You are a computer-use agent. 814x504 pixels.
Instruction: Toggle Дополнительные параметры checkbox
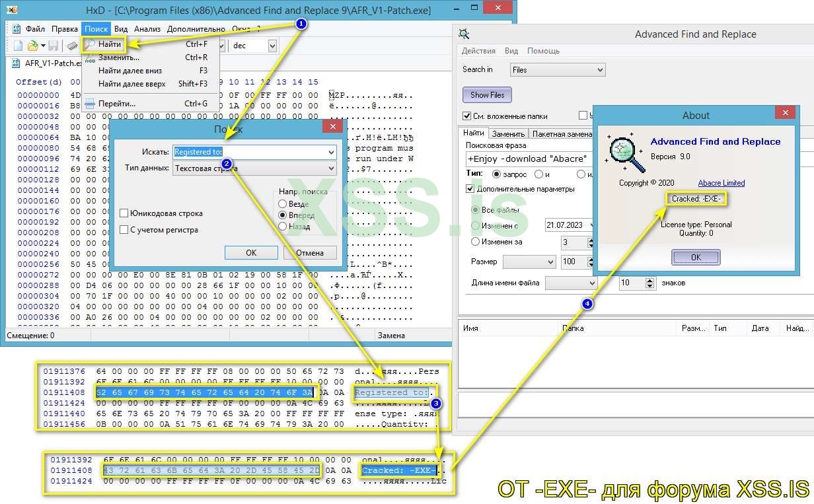click(x=470, y=188)
